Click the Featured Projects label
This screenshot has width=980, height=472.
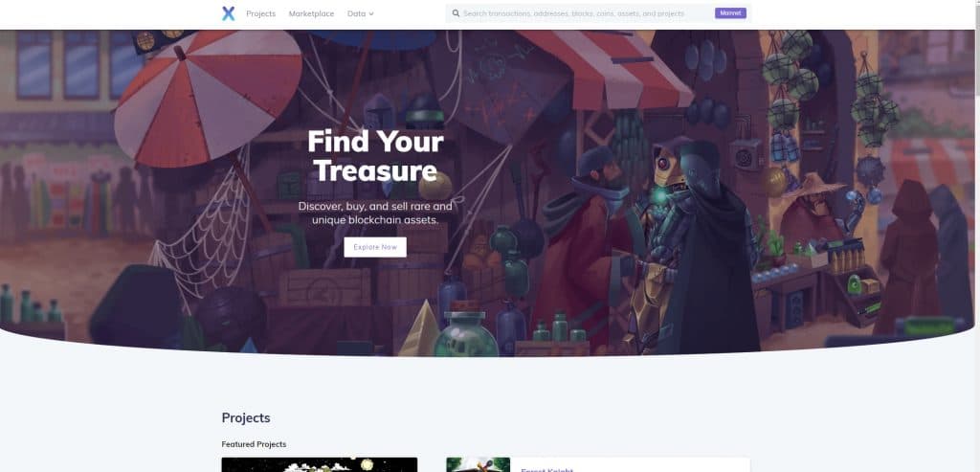pyautogui.click(x=254, y=444)
